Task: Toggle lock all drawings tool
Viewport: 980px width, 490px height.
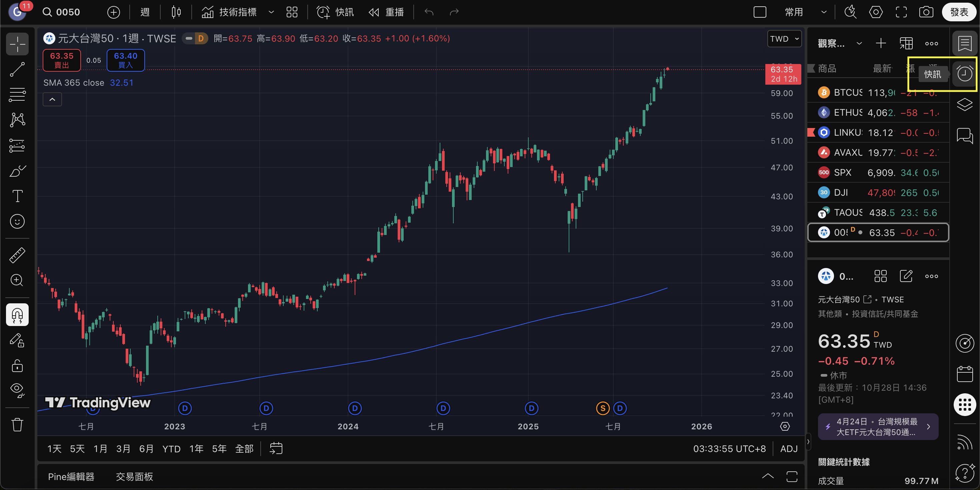Action: click(x=17, y=366)
